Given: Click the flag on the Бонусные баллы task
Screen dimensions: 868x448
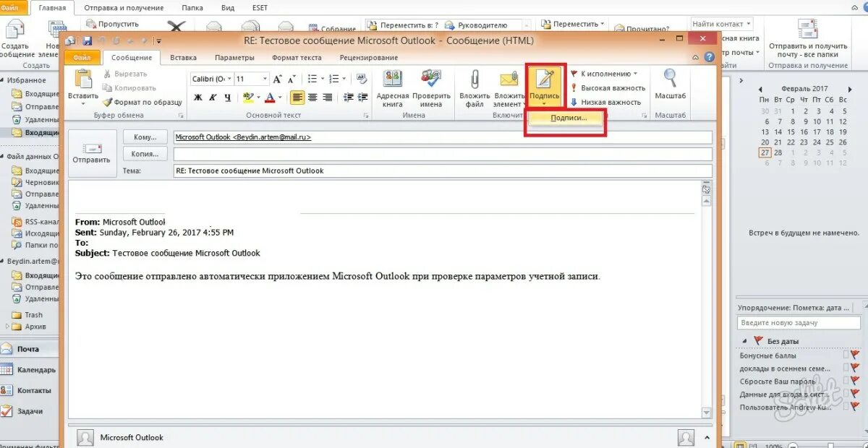Looking at the screenshot, I should click(x=854, y=356).
